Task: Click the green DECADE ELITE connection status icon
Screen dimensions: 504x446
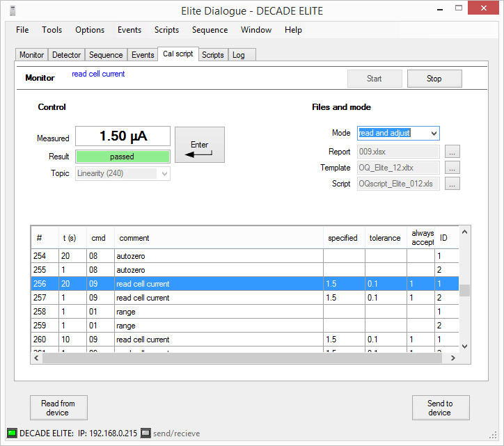Action: point(12,433)
